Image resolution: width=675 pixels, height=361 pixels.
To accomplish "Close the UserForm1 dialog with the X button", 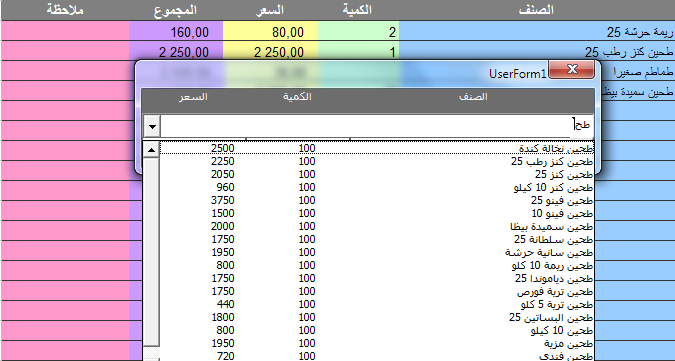I will click(572, 69).
